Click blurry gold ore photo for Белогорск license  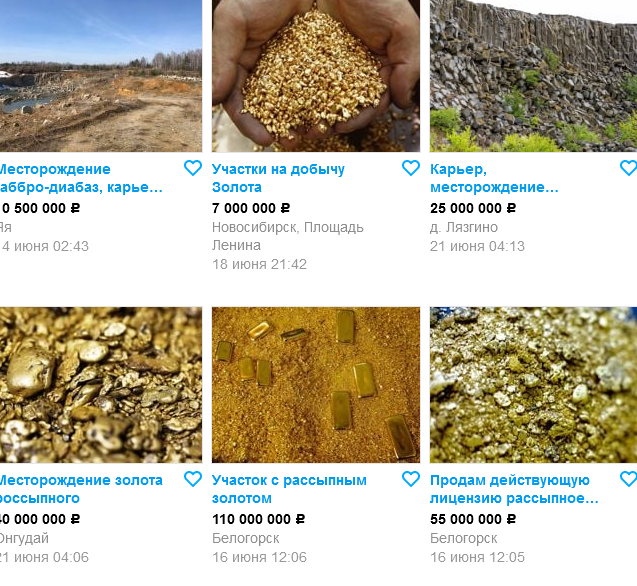(x=533, y=385)
